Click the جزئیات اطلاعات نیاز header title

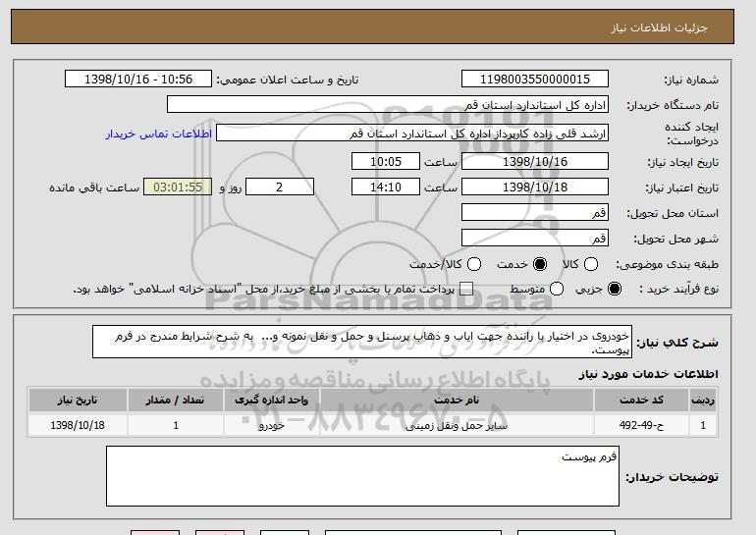pos(659,27)
